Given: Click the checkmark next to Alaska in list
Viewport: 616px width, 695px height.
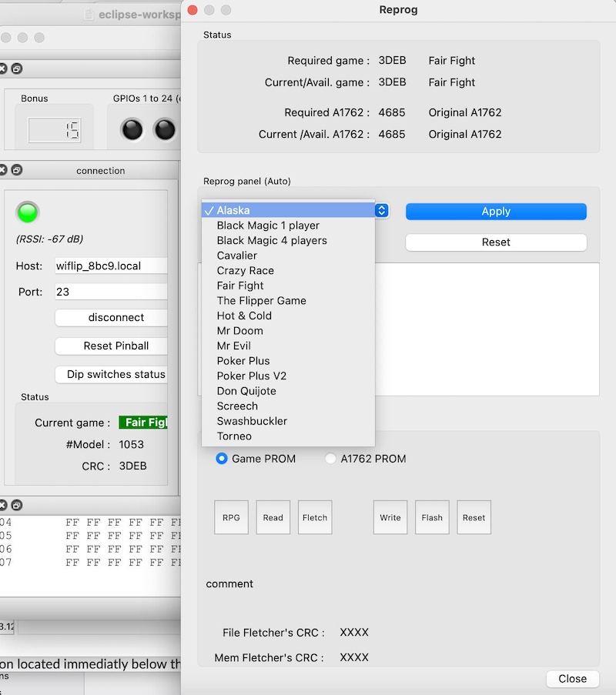Looking at the screenshot, I should [x=209, y=209].
